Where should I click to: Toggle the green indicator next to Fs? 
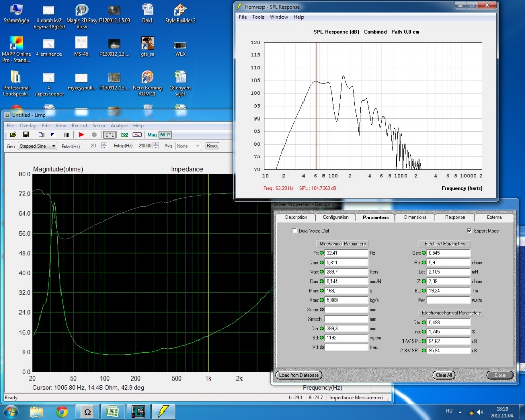click(x=322, y=253)
